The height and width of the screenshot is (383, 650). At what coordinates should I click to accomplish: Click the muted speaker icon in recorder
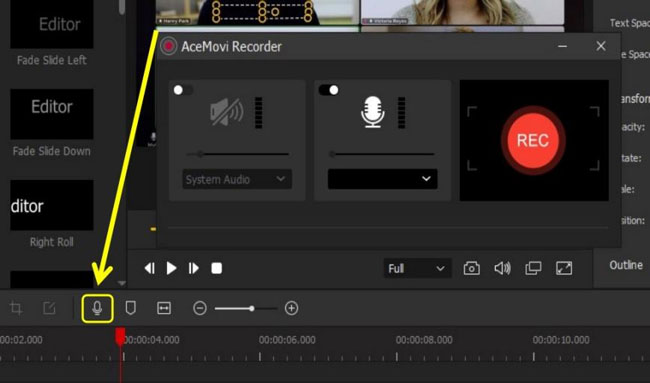tap(226, 112)
